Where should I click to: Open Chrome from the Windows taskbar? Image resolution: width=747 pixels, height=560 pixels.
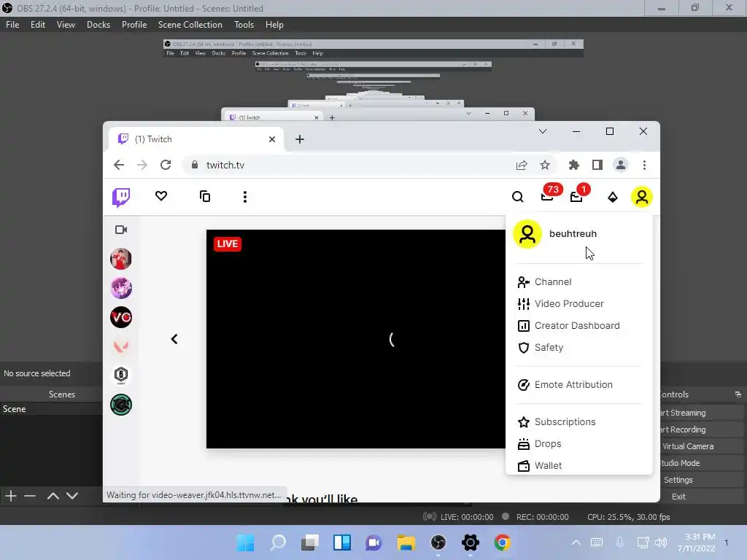pos(502,542)
